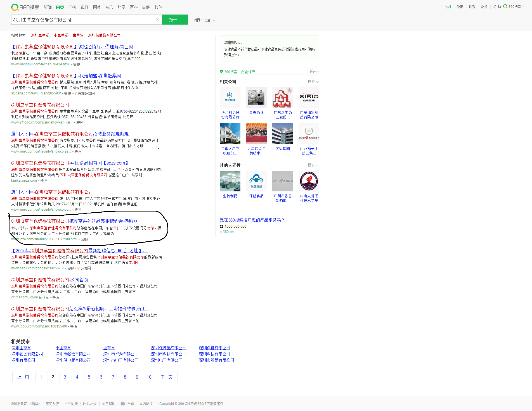Viewport: 532px width, 411px height.
Task: Click the green 搜一下 search button
Action: [175, 20]
